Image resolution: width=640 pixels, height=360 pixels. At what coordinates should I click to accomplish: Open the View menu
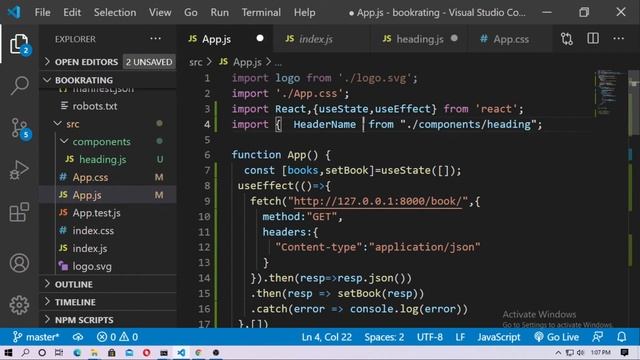click(160, 12)
